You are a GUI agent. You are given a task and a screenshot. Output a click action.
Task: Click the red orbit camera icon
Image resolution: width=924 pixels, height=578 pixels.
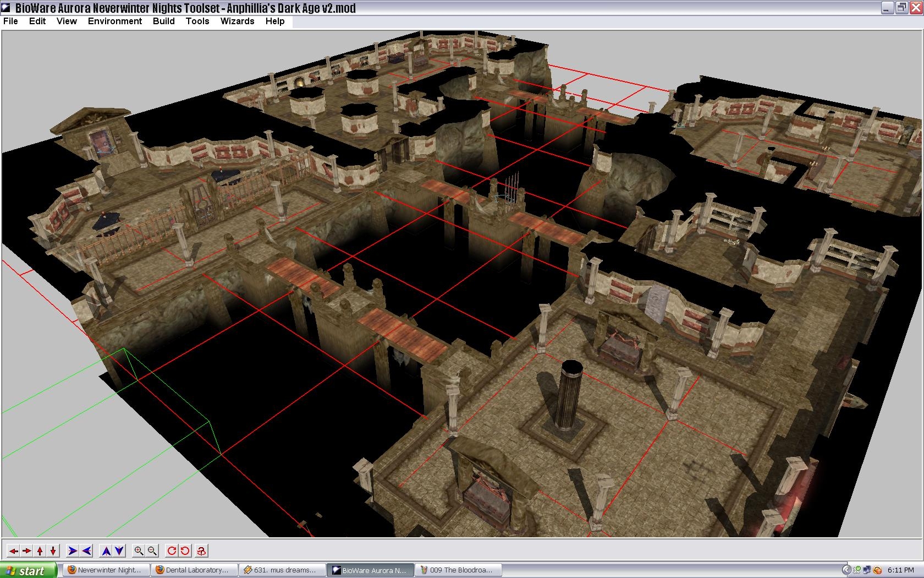pos(202,550)
